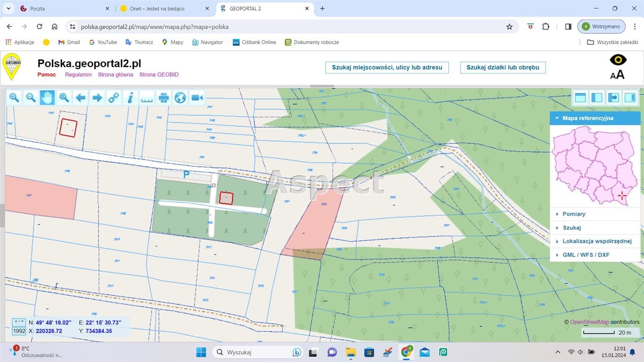
Task: Activate the hand pan tool
Action: click(x=47, y=98)
